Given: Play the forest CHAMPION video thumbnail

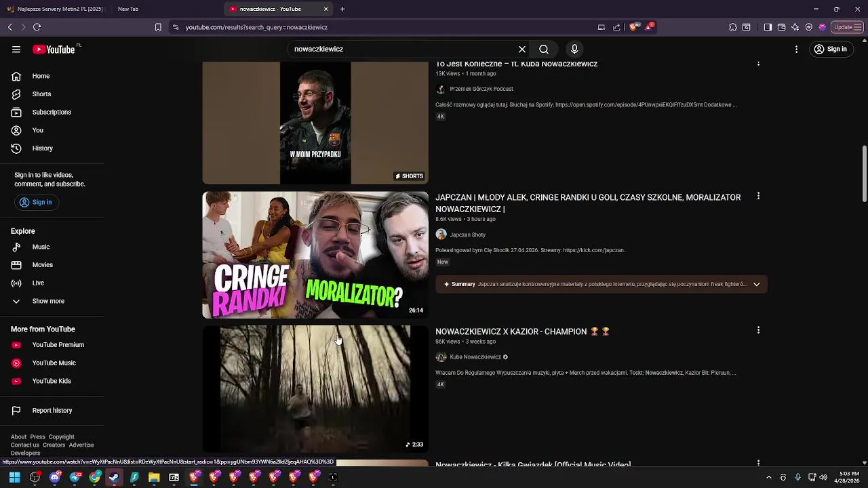Looking at the screenshot, I should (x=315, y=388).
